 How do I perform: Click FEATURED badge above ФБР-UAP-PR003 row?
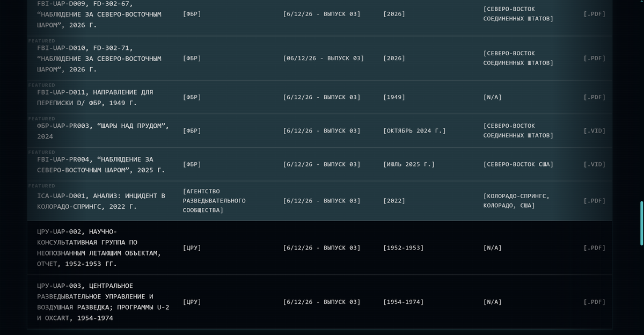pos(42,119)
